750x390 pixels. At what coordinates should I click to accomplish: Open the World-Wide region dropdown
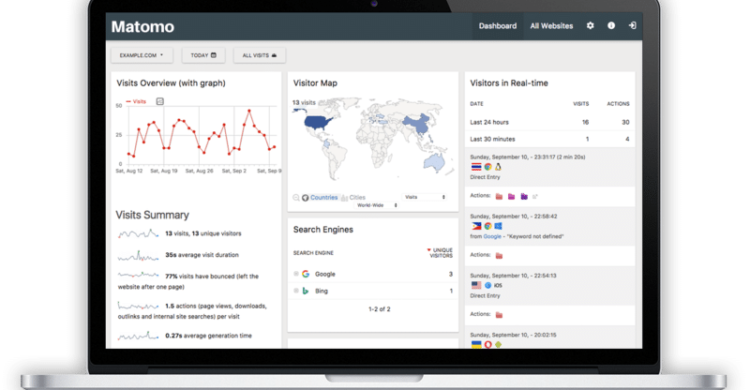pos(377,205)
